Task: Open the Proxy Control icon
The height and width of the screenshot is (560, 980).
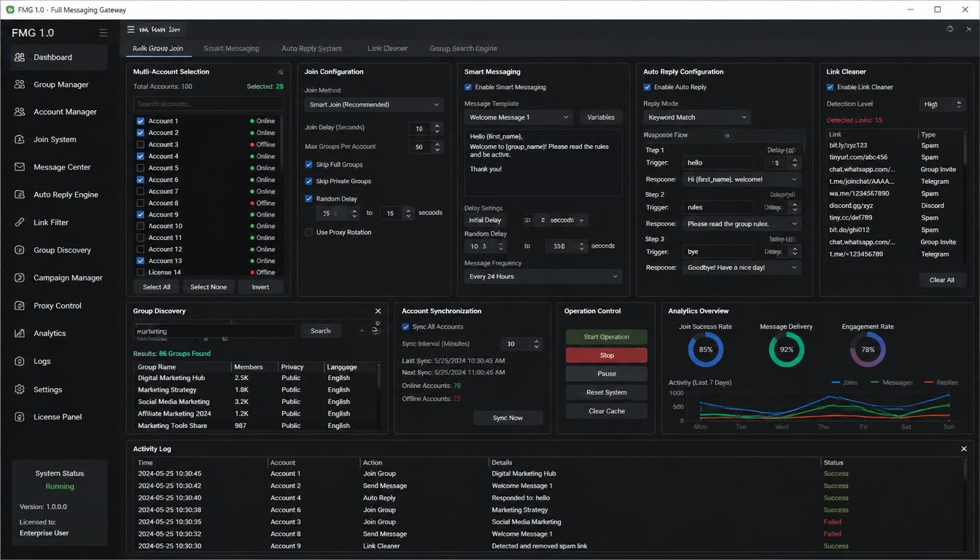Action: (20, 306)
